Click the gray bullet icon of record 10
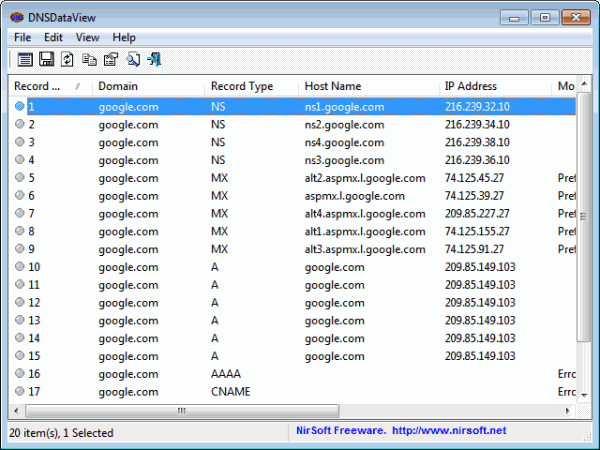The height and width of the screenshot is (450, 600). 20,266
